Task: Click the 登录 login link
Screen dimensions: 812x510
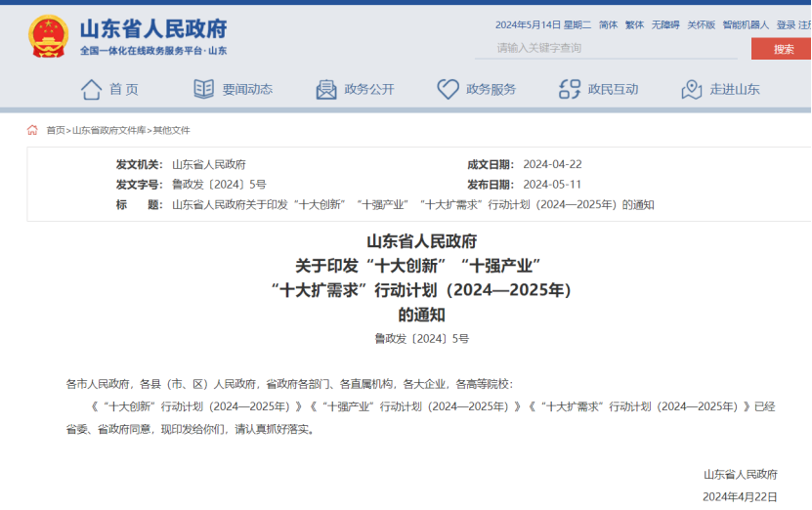Action: coord(786,24)
